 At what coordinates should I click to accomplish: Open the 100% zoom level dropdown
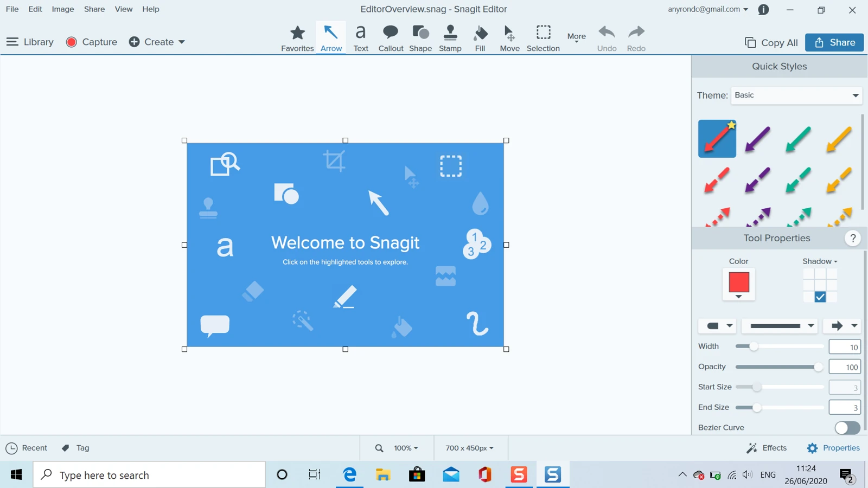click(406, 448)
